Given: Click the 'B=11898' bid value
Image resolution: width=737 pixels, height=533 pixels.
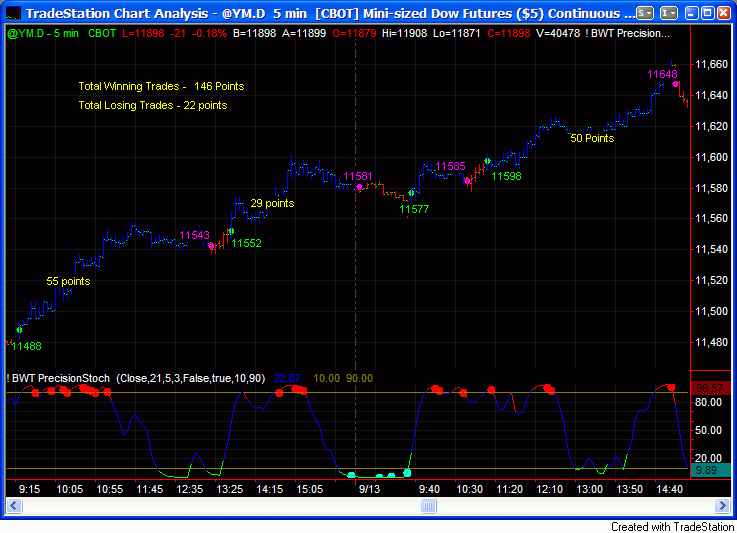Looking at the screenshot, I should [254, 33].
